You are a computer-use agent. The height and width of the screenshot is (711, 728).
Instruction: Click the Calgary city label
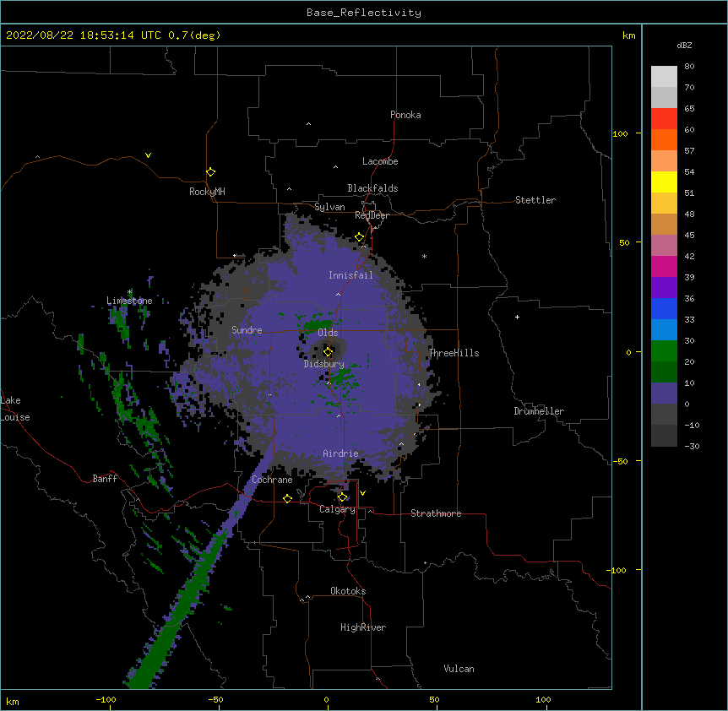click(x=337, y=509)
